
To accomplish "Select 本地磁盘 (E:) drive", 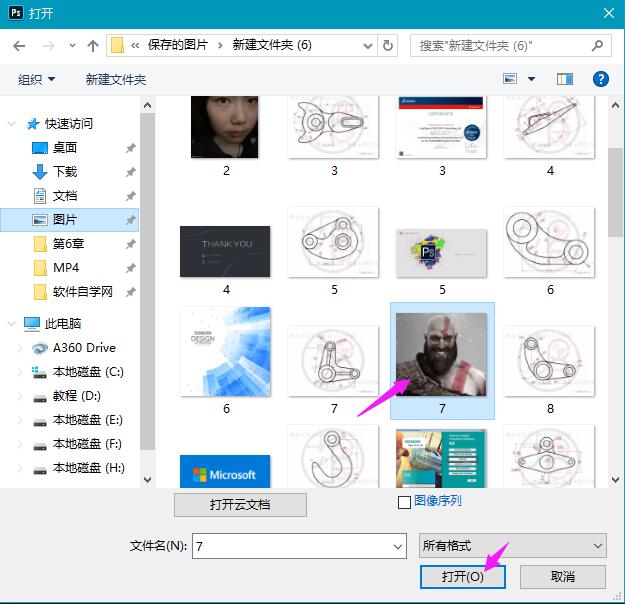I will pos(87,420).
